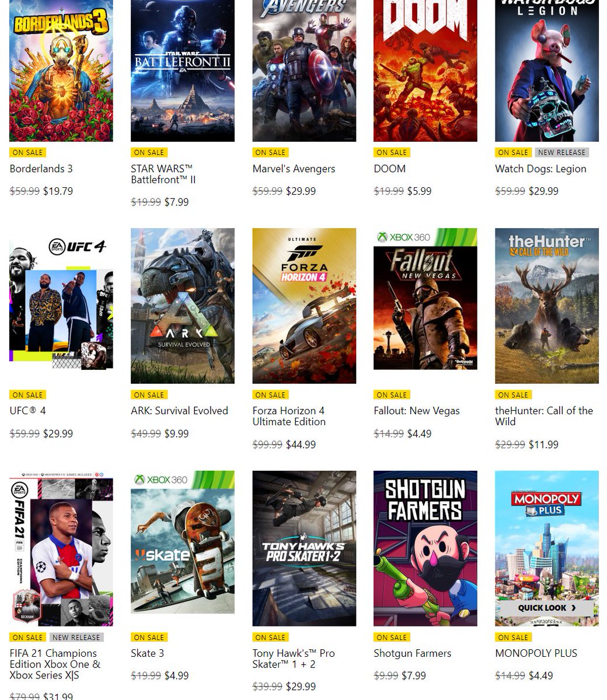Select the MONOPOLY PLUS title text
This screenshot has width=607, height=700.
point(536,653)
